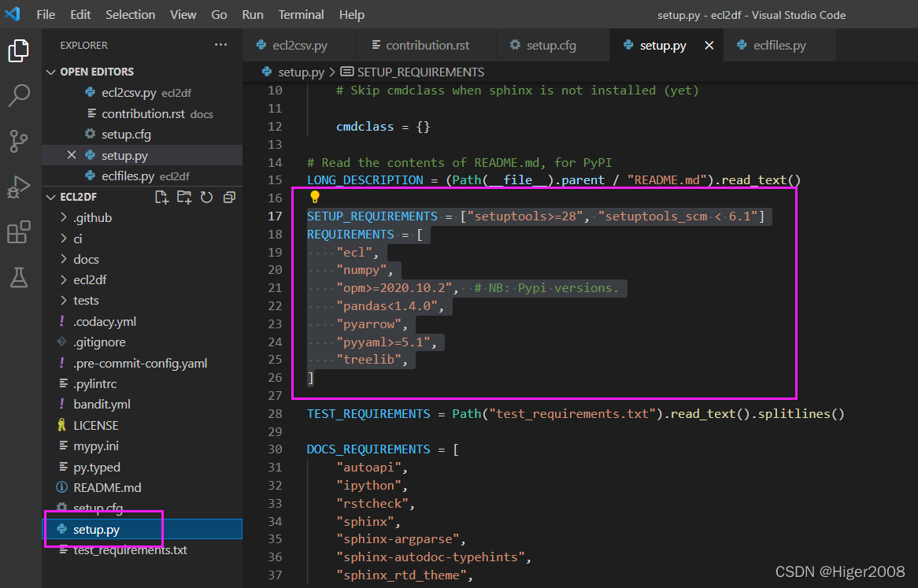The height and width of the screenshot is (588, 918).
Task: Collapse the ECL2DF project section
Action: (51, 197)
